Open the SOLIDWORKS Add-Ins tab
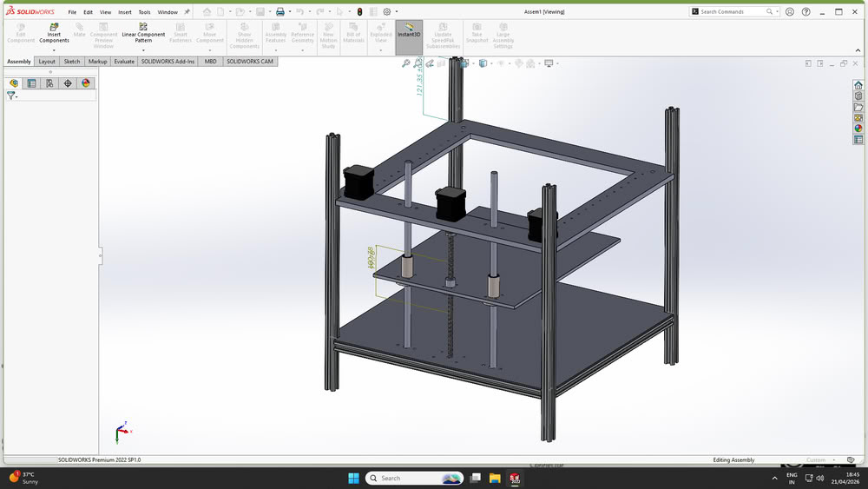The height and width of the screenshot is (489, 868). [168, 62]
